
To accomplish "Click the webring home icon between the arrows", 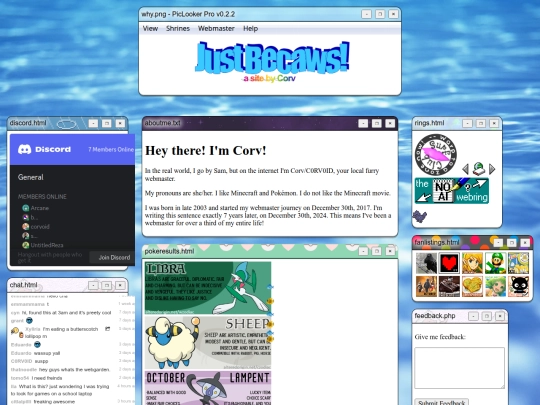I will point(479,169).
